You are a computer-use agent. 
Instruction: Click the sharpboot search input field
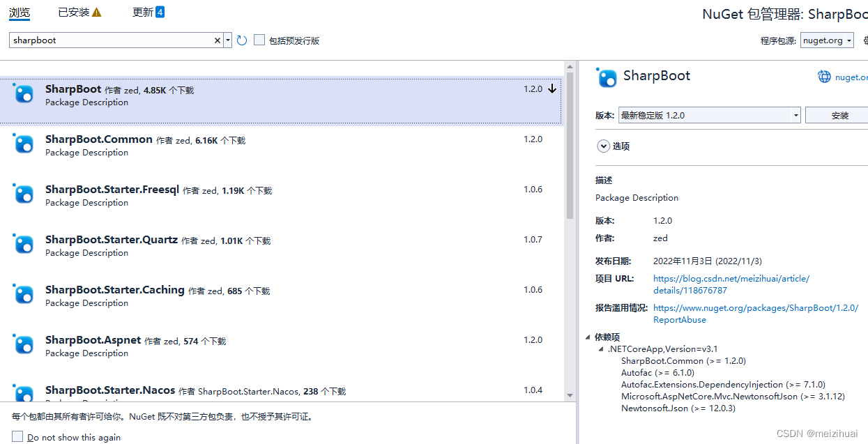coord(112,40)
